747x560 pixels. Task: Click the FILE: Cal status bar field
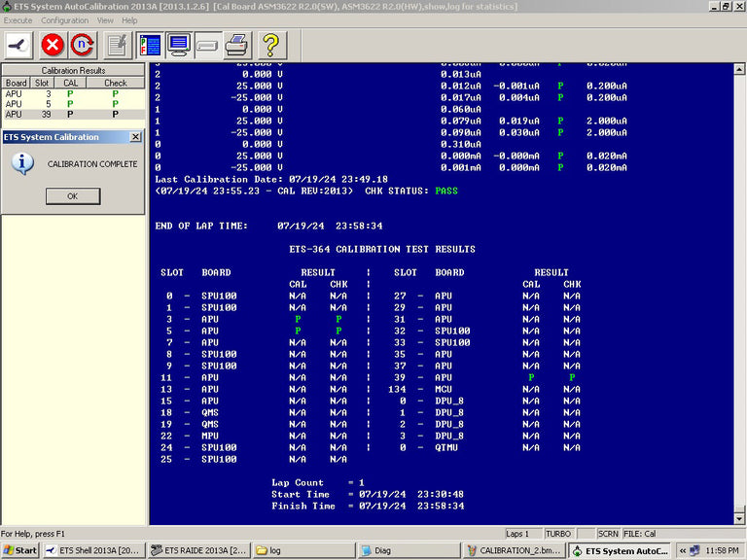(x=682, y=534)
